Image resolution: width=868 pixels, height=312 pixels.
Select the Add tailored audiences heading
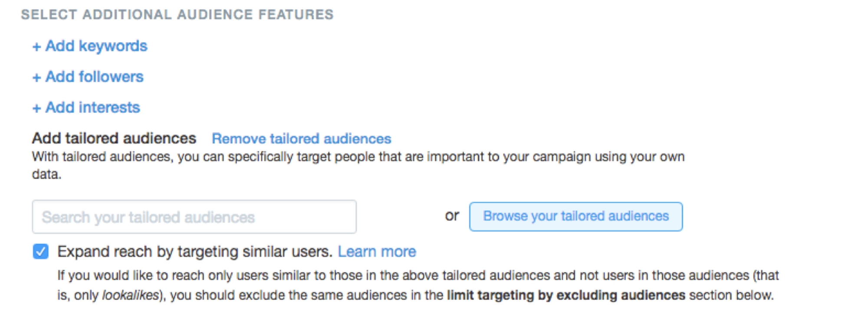tap(114, 138)
